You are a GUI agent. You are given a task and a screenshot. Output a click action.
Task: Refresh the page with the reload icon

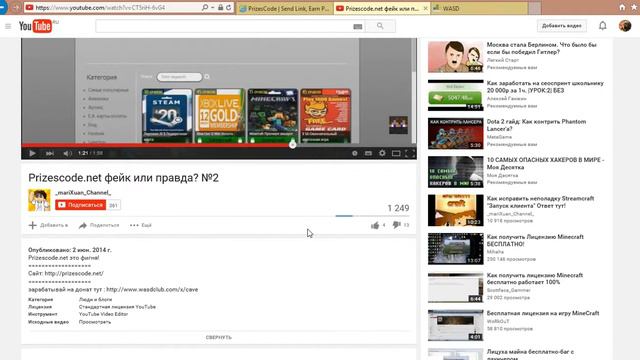coord(229,7)
